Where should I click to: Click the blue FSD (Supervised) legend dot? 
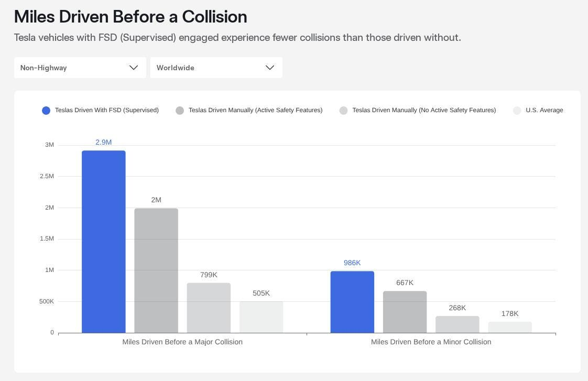46,110
